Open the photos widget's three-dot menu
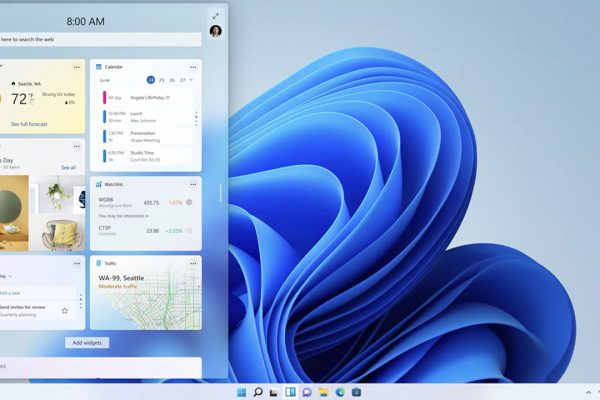This screenshot has width=600, height=400. [x=77, y=146]
